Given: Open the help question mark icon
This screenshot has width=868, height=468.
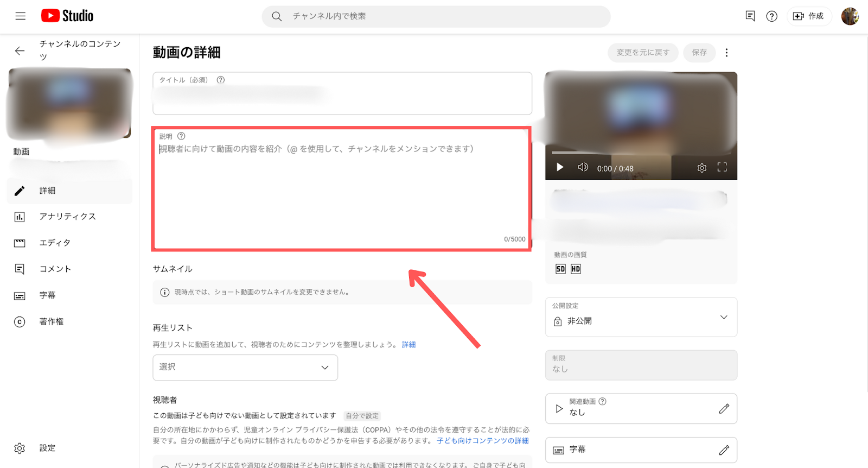Looking at the screenshot, I should (x=771, y=16).
